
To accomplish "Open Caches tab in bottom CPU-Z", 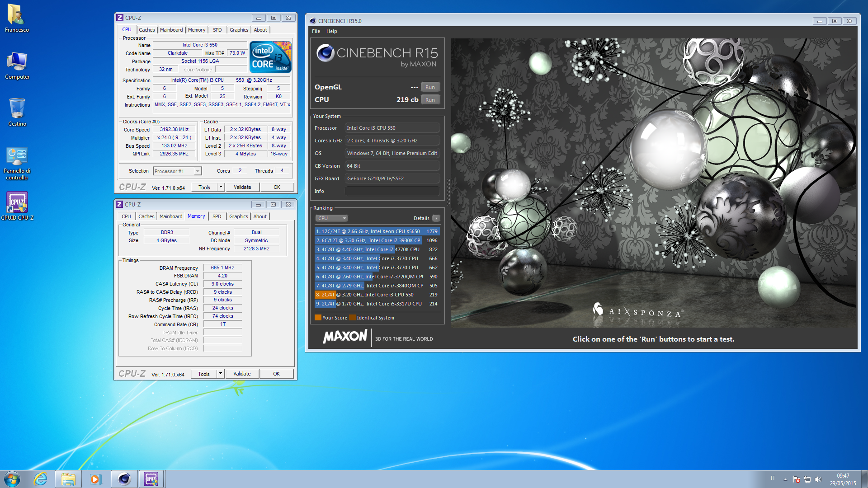I will click(x=146, y=216).
